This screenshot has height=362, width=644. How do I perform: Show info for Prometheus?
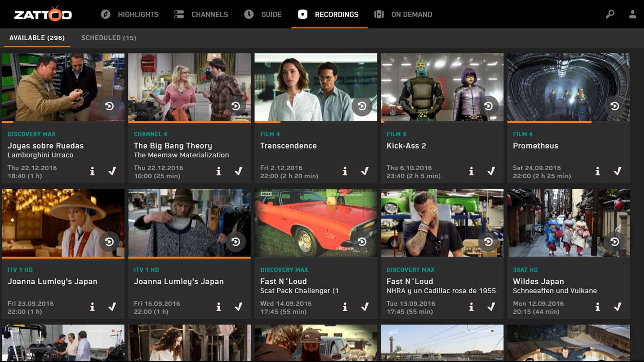tap(597, 171)
